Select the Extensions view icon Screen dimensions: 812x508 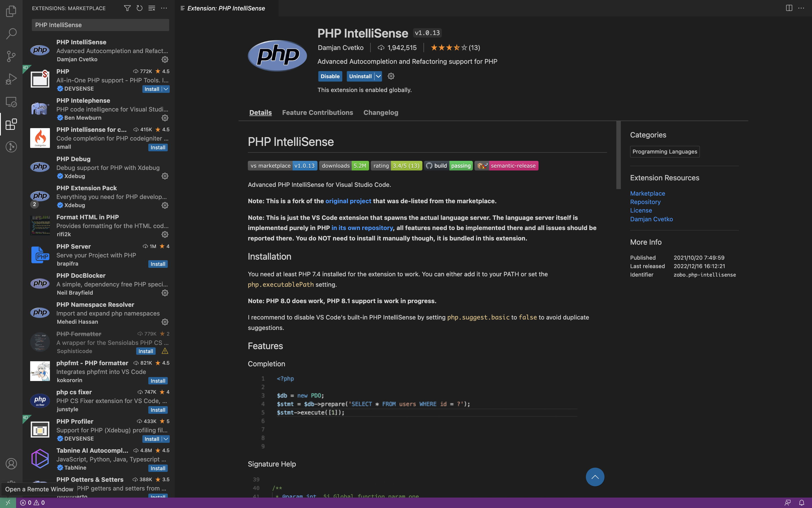[x=11, y=124]
